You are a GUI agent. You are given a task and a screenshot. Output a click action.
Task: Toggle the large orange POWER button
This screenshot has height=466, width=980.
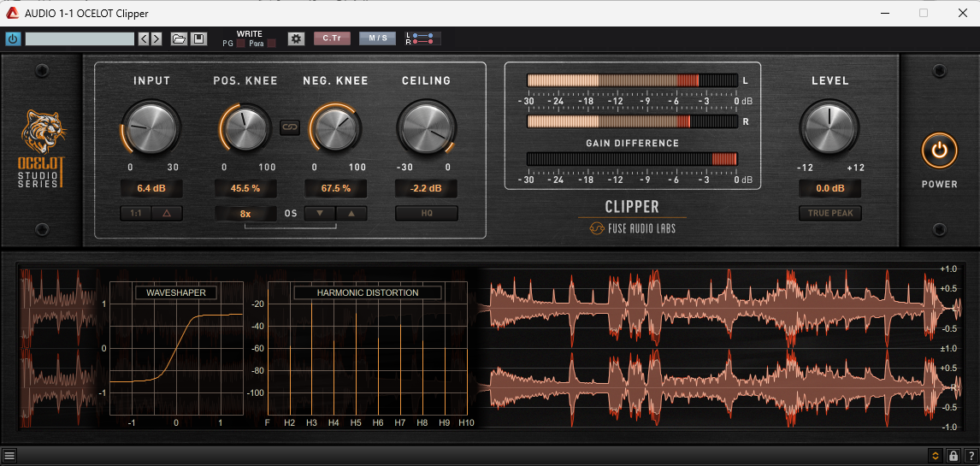[939, 150]
